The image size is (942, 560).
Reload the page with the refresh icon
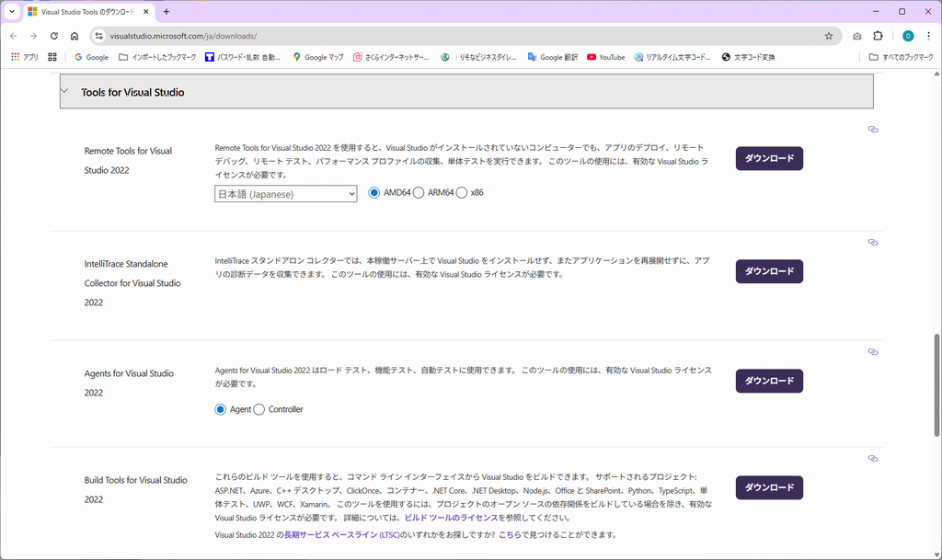tap(54, 36)
